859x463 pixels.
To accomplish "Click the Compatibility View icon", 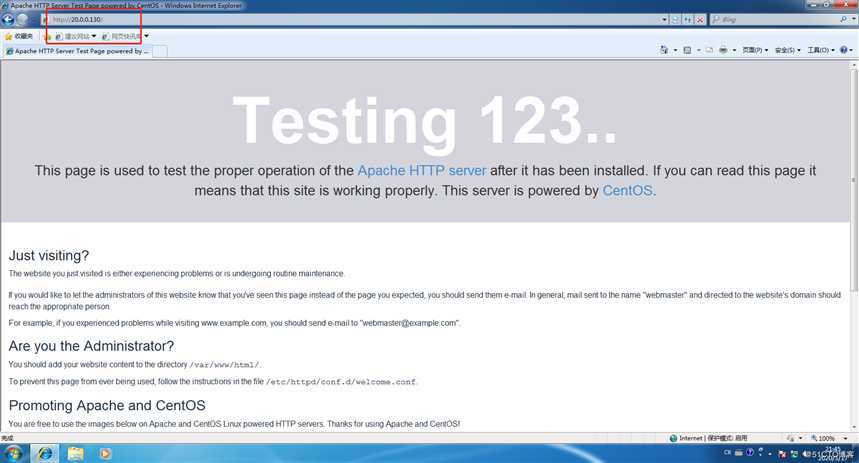I will tap(675, 20).
